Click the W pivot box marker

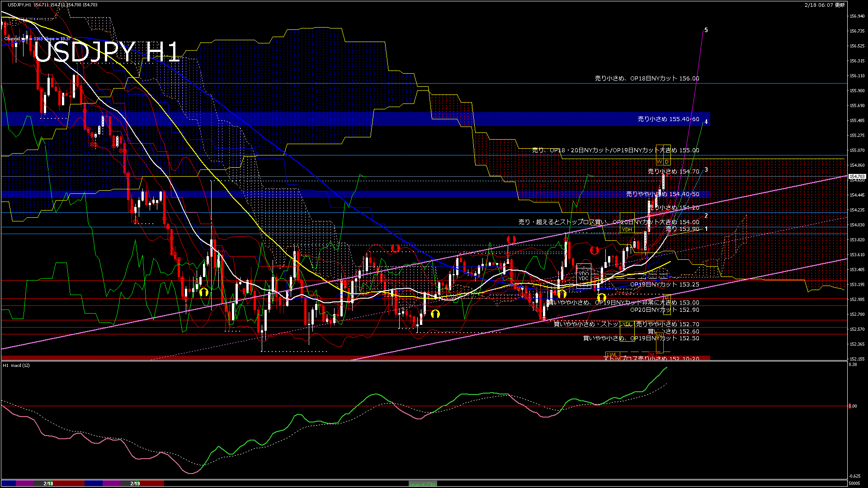click(x=659, y=162)
